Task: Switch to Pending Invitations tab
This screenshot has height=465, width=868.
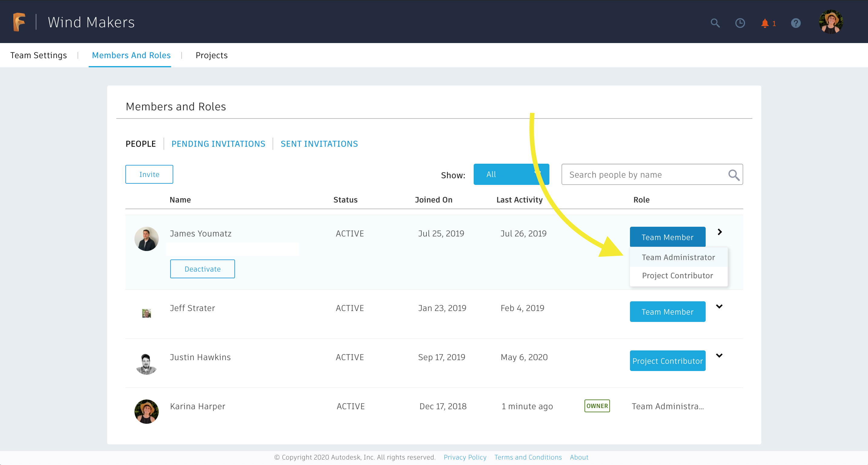Action: tap(218, 144)
